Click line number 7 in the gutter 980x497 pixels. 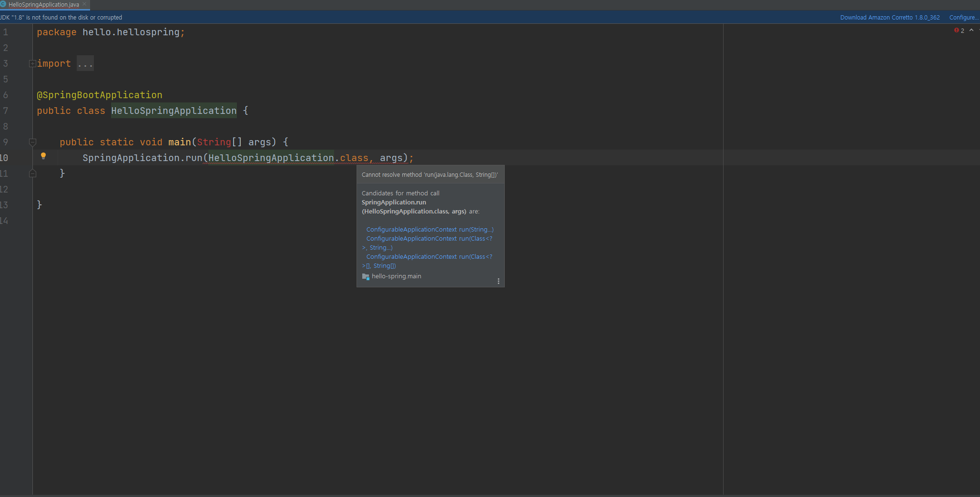(x=6, y=111)
